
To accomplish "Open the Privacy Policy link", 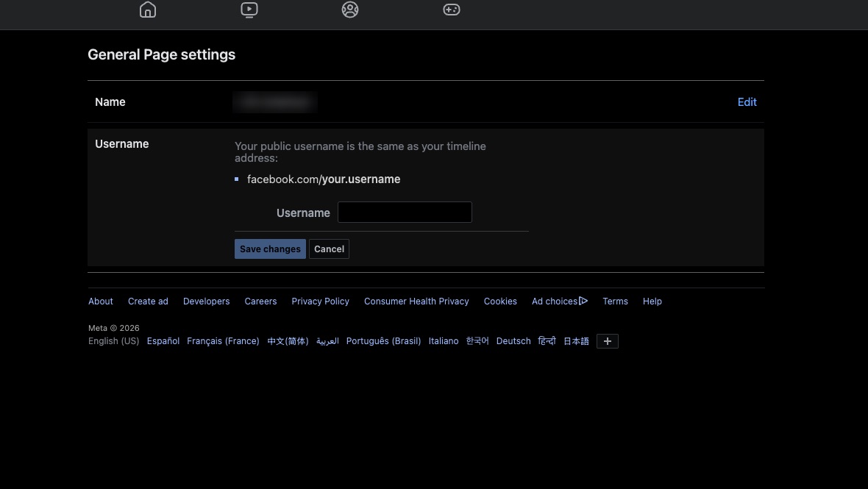I will coord(321,301).
